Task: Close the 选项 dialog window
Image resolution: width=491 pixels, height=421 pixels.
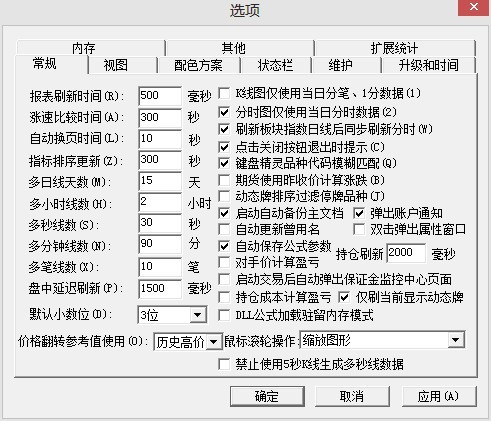Action: pos(474,8)
